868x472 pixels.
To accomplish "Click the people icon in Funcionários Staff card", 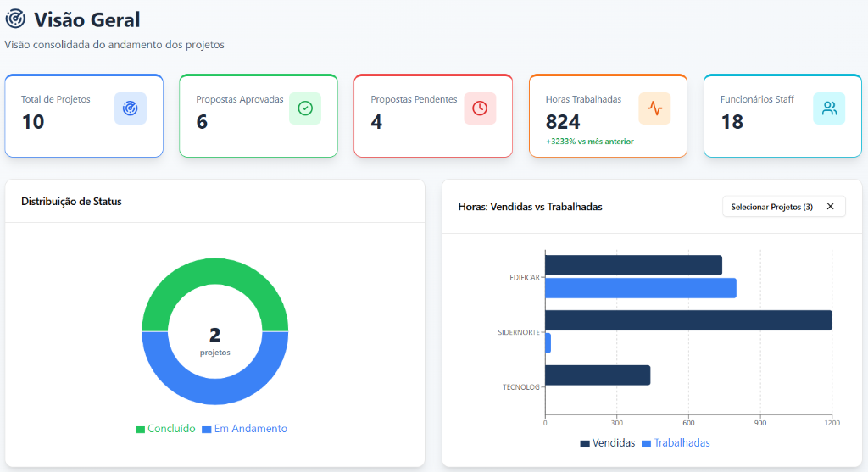I will click(829, 108).
